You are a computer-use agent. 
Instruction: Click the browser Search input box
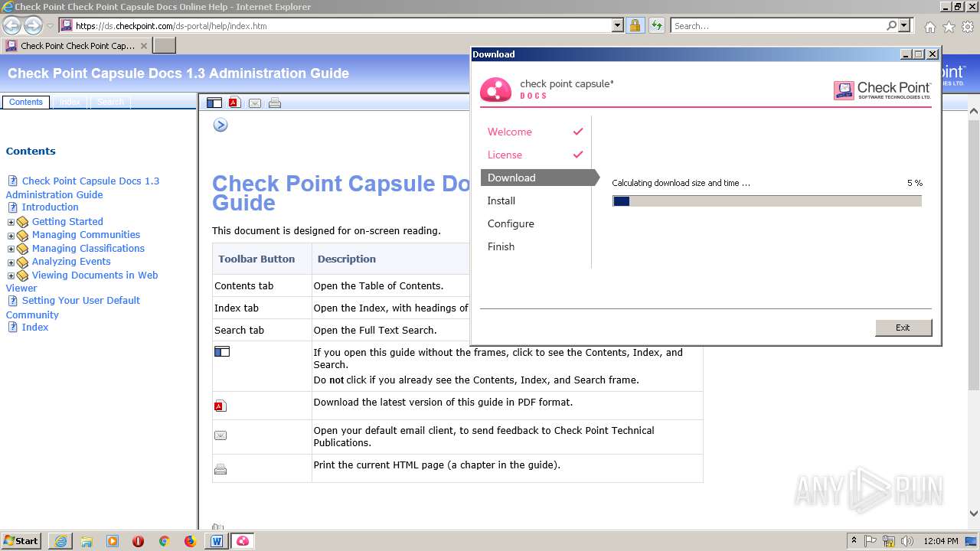pyautogui.click(x=779, y=25)
